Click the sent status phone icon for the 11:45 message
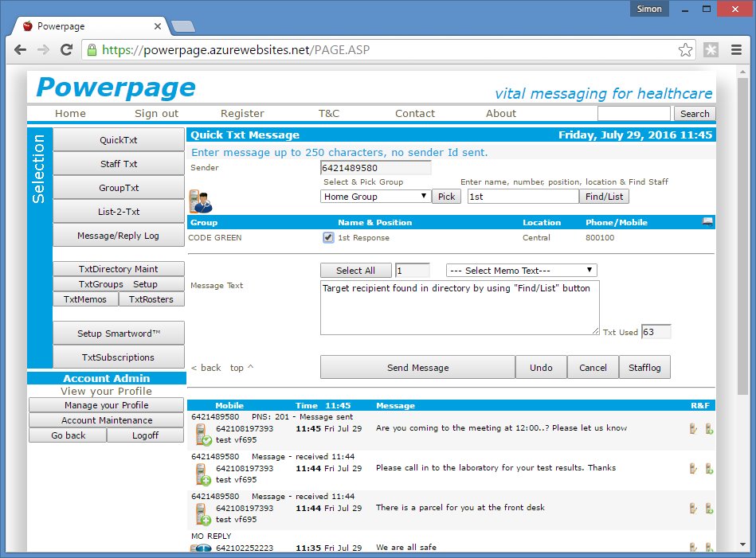 (x=203, y=435)
